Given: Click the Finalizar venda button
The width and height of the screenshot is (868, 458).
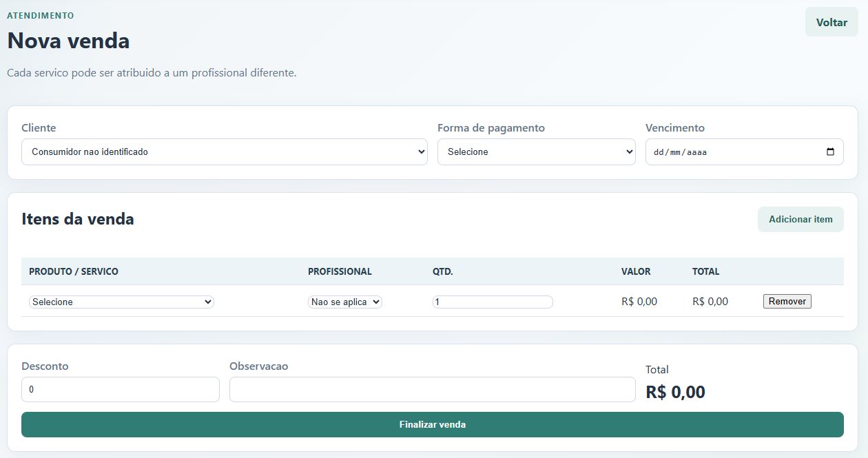Looking at the screenshot, I should tap(433, 424).
